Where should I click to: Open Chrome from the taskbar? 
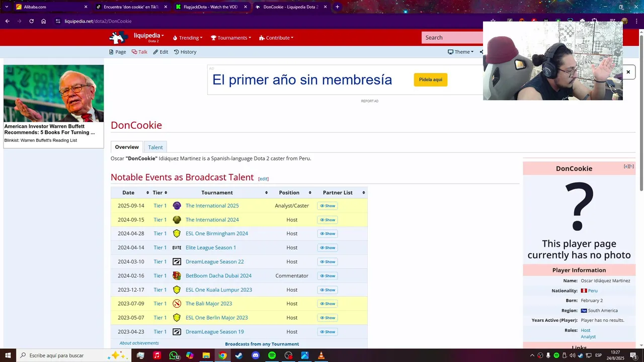pos(222,355)
